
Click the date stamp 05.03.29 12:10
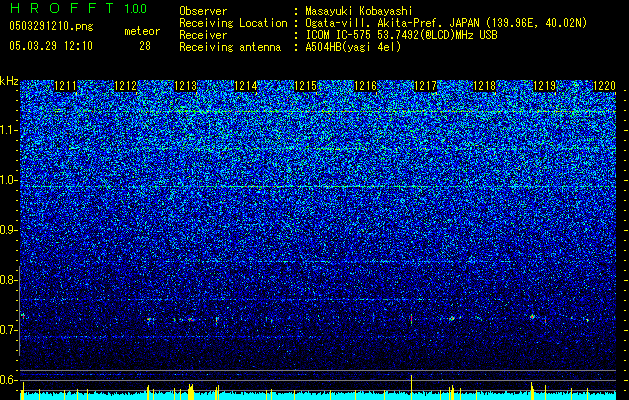(x=51, y=46)
